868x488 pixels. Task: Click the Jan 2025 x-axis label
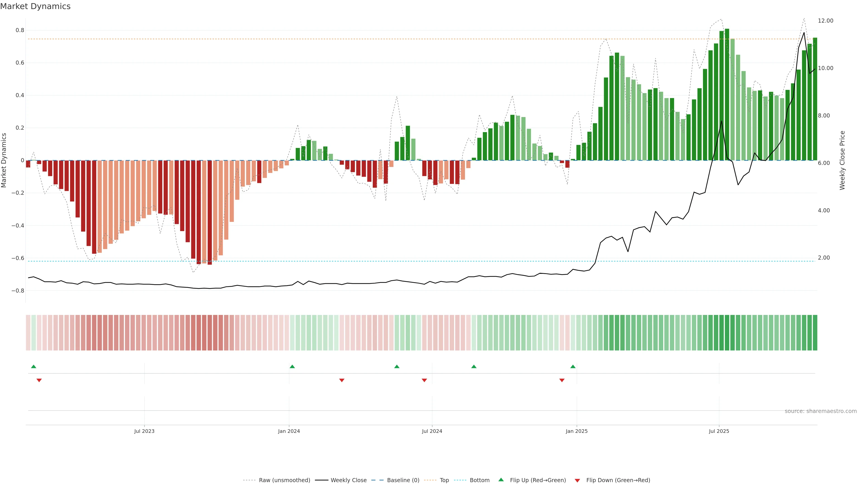pos(577,431)
